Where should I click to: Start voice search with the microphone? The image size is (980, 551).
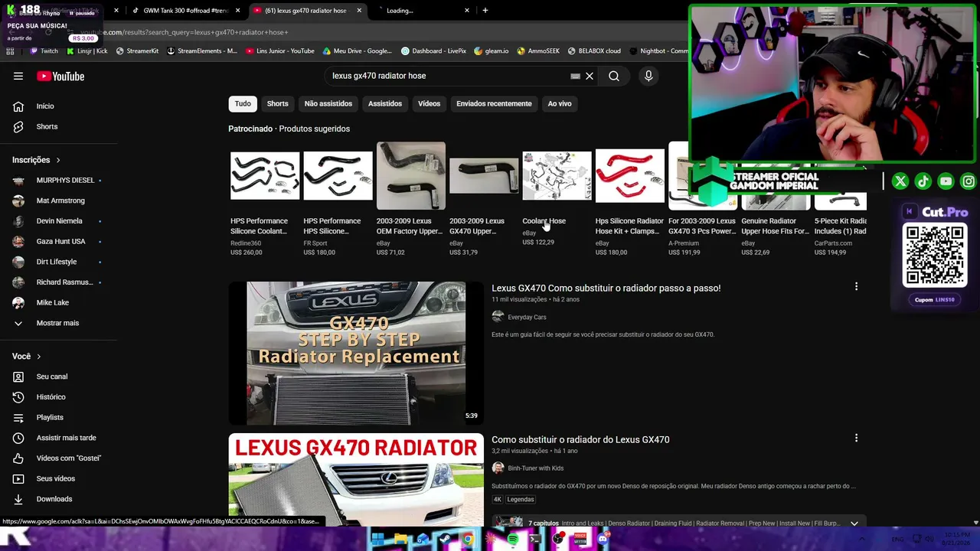pyautogui.click(x=648, y=76)
